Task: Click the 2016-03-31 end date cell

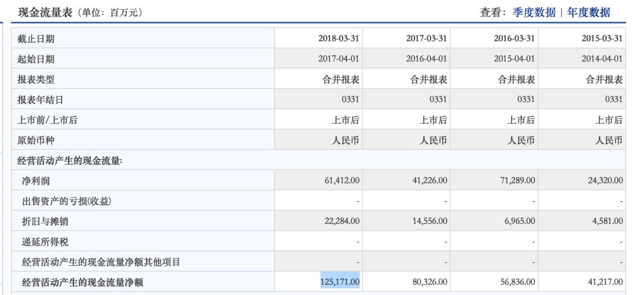Action: pyautogui.click(x=514, y=39)
